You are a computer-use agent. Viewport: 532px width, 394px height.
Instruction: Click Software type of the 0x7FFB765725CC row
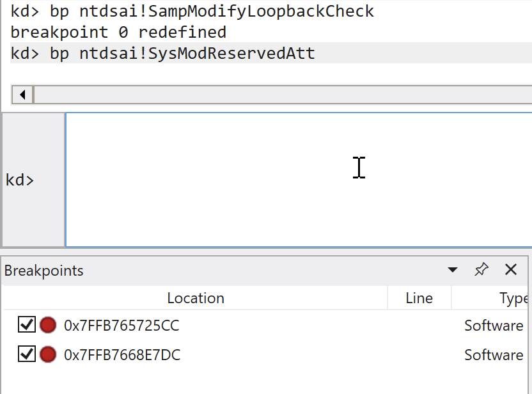[x=494, y=326]
